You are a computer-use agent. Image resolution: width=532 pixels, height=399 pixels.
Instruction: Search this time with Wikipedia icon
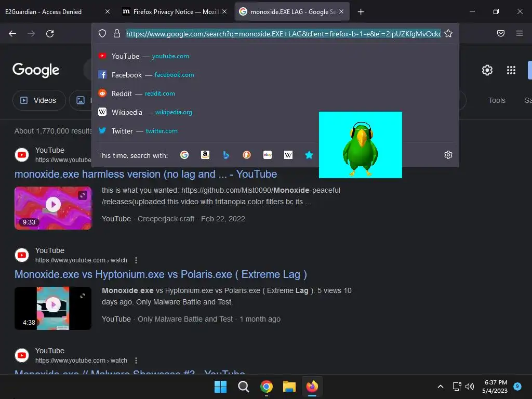(288, 155)
